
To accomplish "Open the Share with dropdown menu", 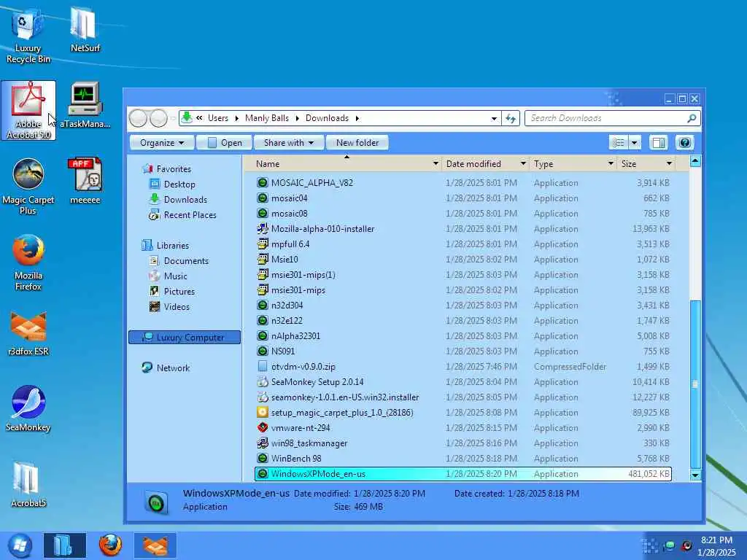I will coord(289,142).
